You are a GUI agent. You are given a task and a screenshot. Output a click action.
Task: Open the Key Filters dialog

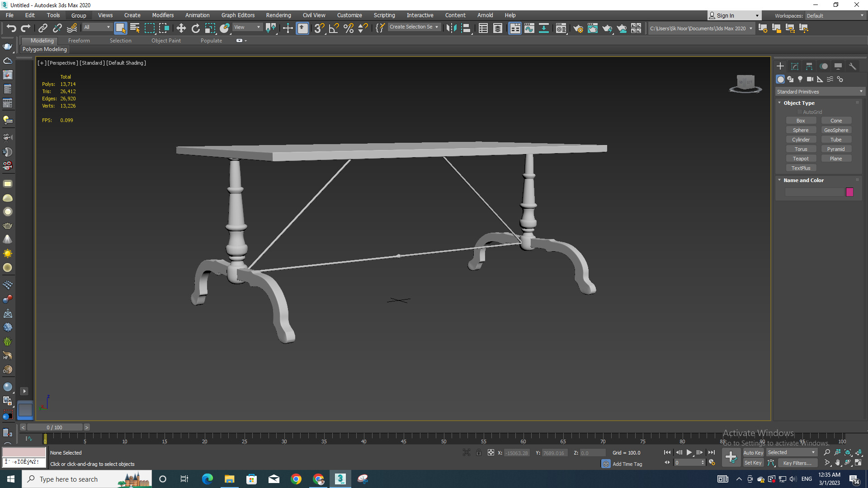(797, 463)
